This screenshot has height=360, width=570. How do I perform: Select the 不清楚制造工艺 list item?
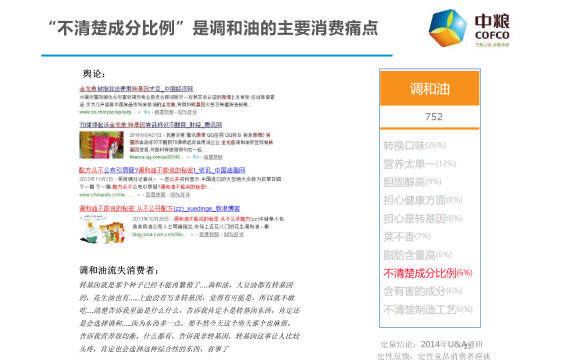coord(428,309)
